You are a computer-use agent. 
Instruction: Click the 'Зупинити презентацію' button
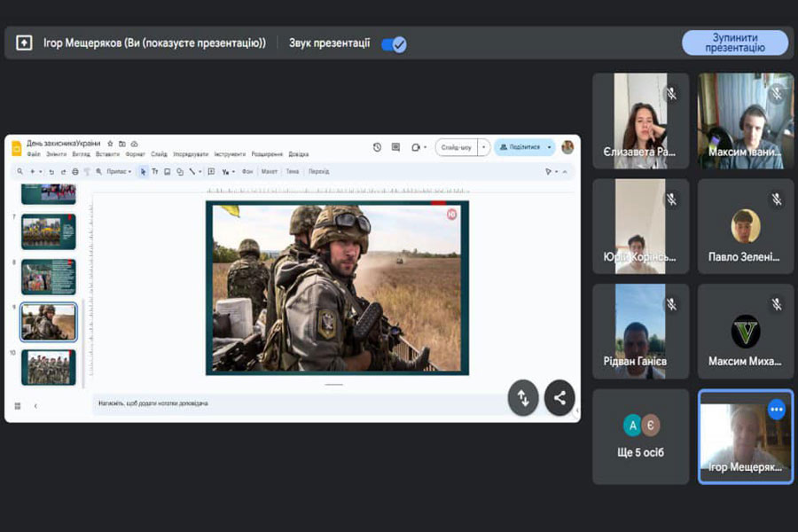pos(734,43)
